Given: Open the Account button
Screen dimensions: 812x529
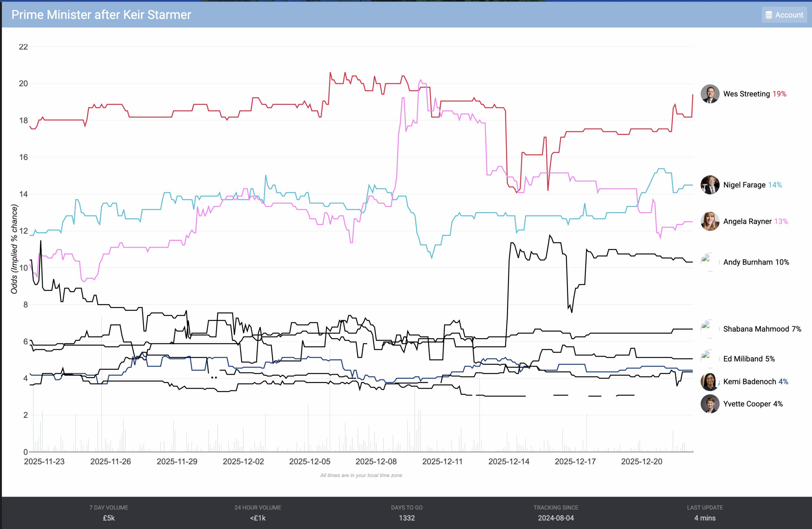Looking at the screenshot, I should point(784,15).
